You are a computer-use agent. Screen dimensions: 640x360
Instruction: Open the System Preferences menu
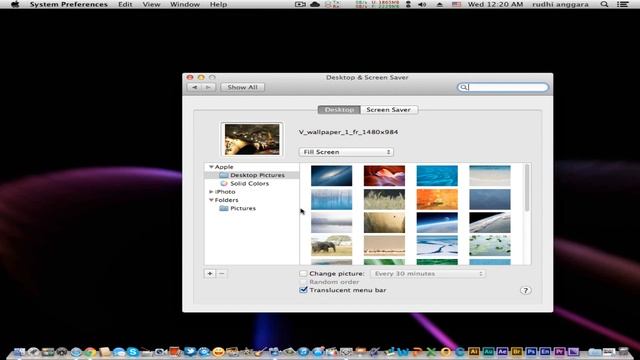point(69,4)
